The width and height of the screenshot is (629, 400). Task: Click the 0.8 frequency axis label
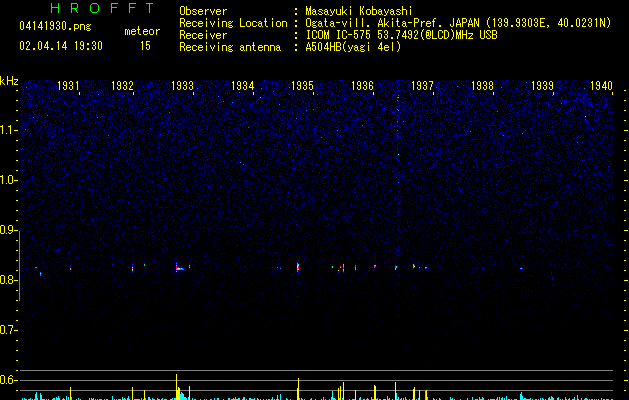(8, 280)
